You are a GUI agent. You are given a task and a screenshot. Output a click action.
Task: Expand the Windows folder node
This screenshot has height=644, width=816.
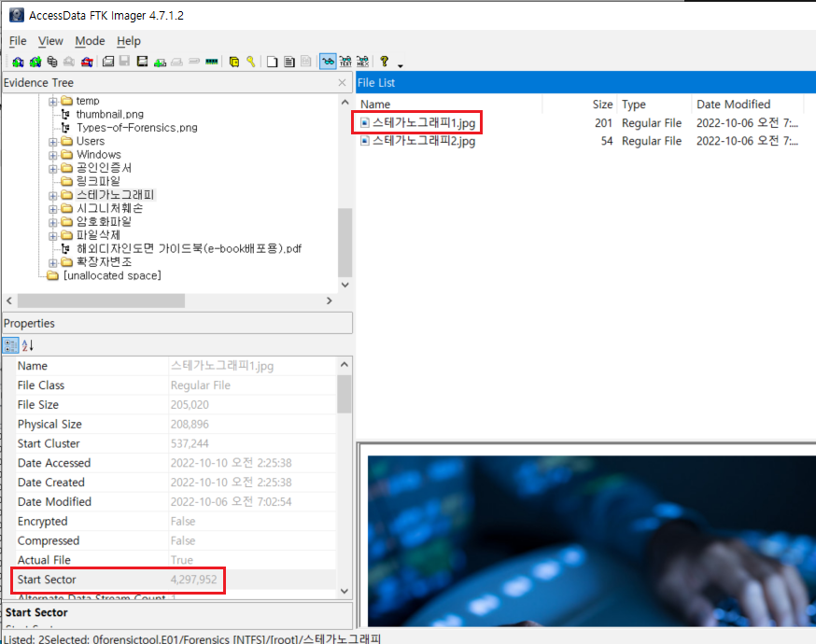(x=53, y=155)
